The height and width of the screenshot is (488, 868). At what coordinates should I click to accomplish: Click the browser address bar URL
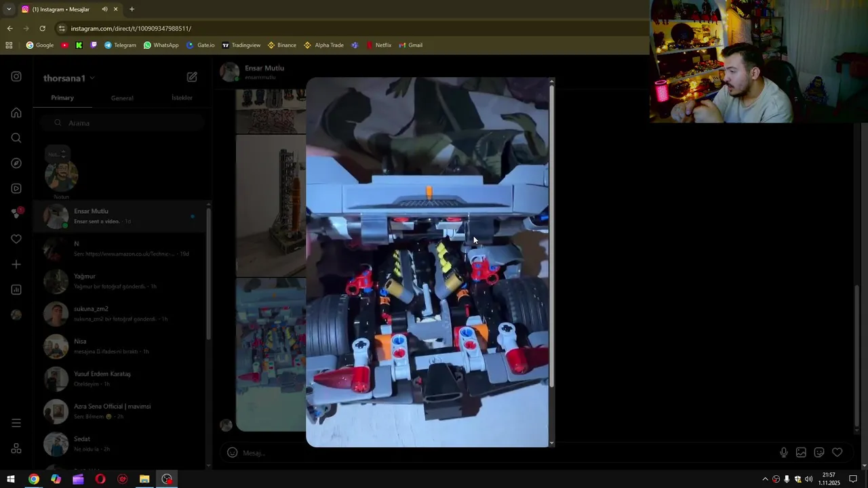pos(131,28)
